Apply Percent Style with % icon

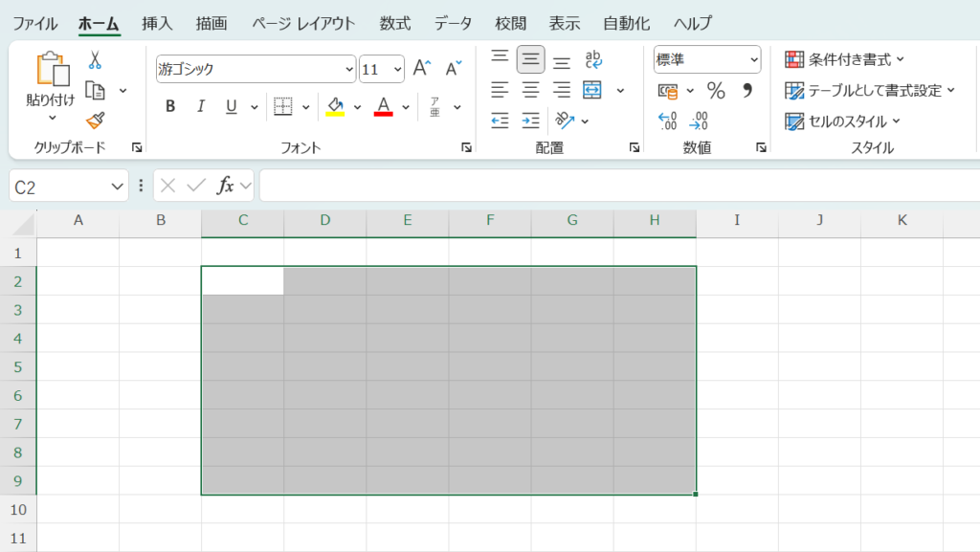716,91
